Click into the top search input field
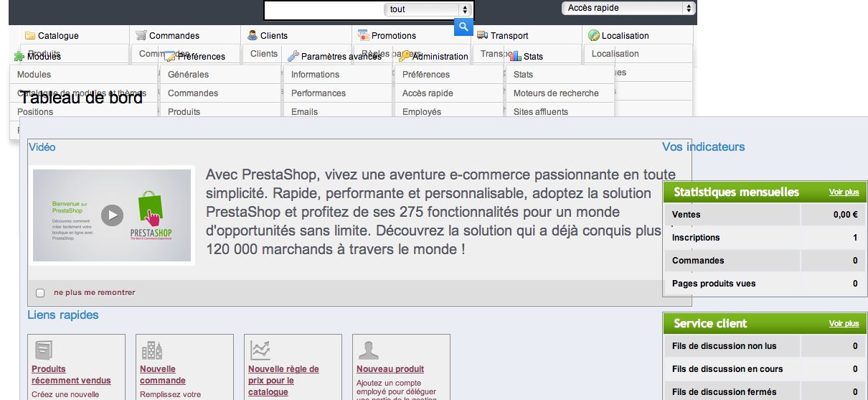This screenshot has height=400, width=868. [x=324, y=9]
